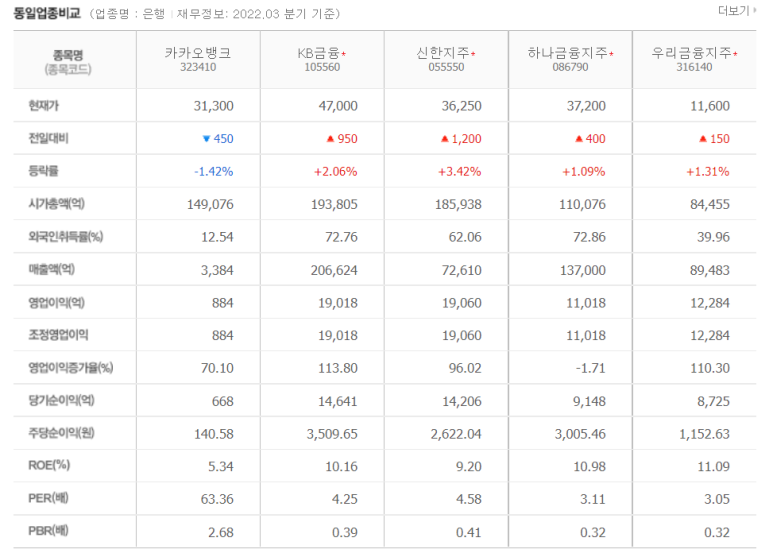Click net income value 8,725

[713, 401]
